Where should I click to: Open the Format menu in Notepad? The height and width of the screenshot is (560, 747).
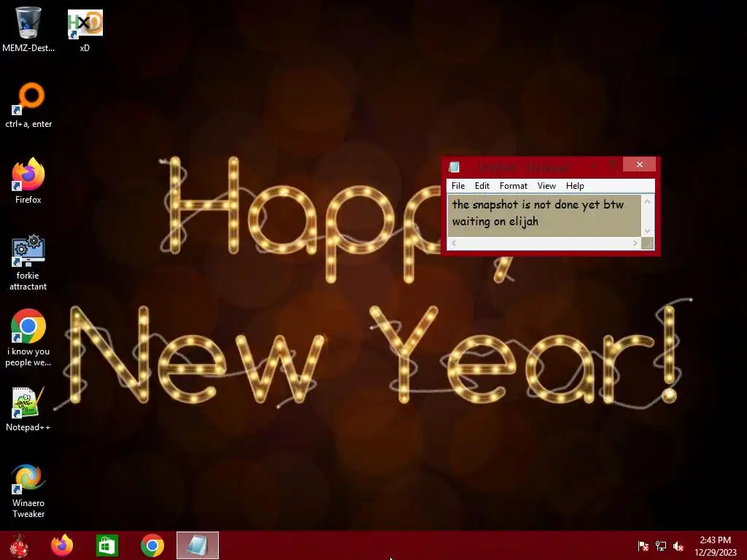click(513, 186)
